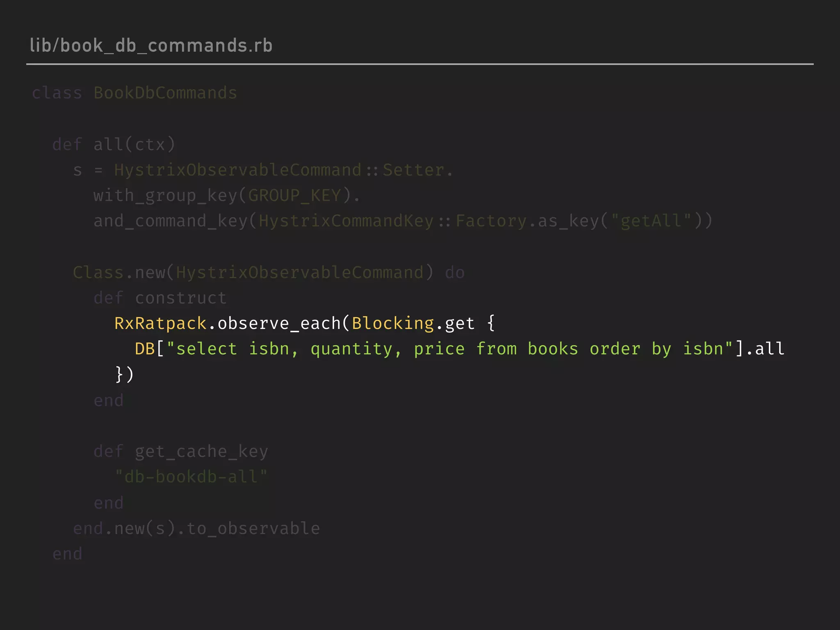Click the 'end' closing def construct
Viewport: 840px width, 630px height.
coord(109,400)
